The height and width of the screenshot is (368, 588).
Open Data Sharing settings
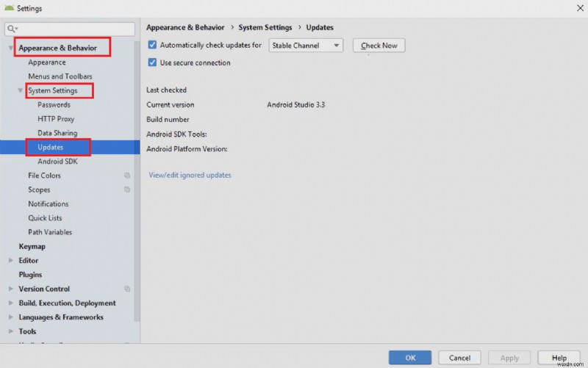57,133
